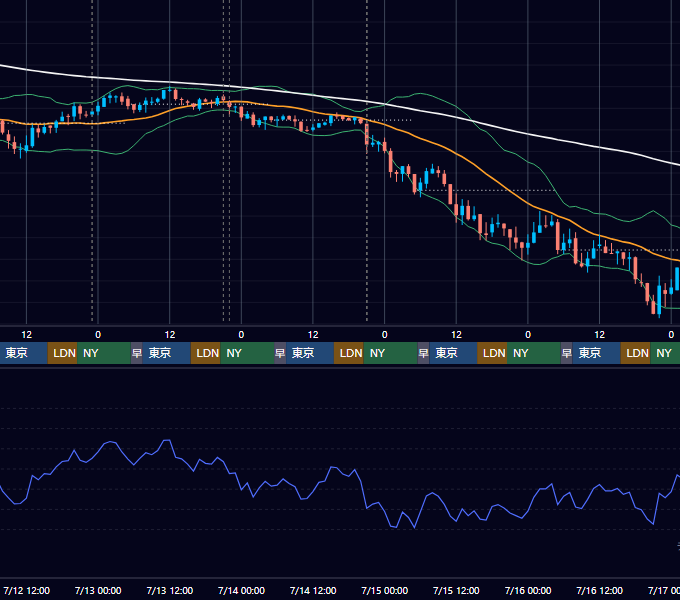This screenshot has width=680, height=600.
Task: Click the 7/13 00:00 time axis label
Action: 98,590
